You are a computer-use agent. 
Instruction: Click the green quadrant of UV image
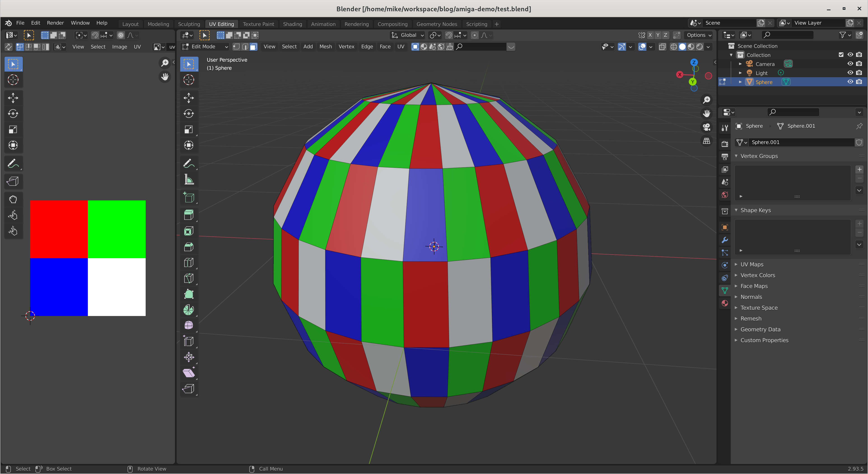117,229
